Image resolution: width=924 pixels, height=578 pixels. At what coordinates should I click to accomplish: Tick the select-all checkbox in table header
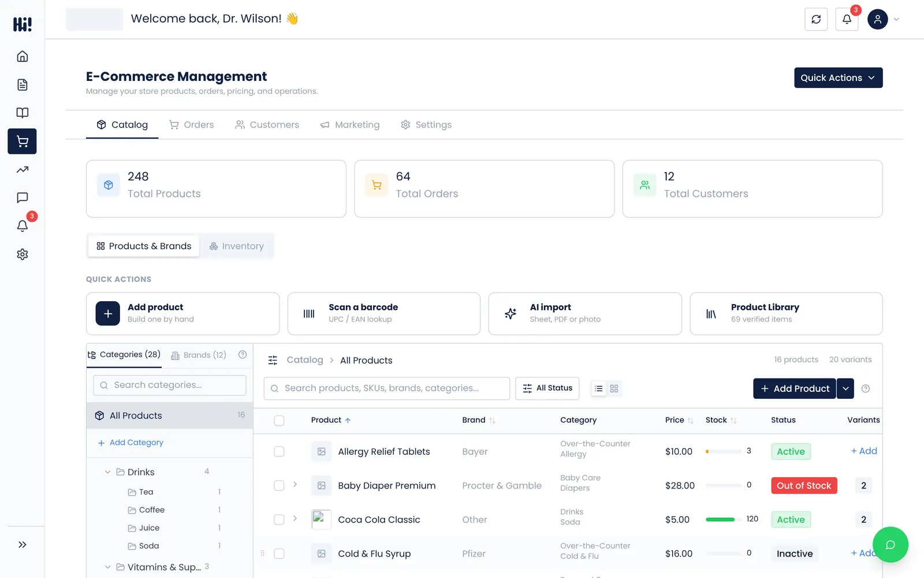point(279,420)
